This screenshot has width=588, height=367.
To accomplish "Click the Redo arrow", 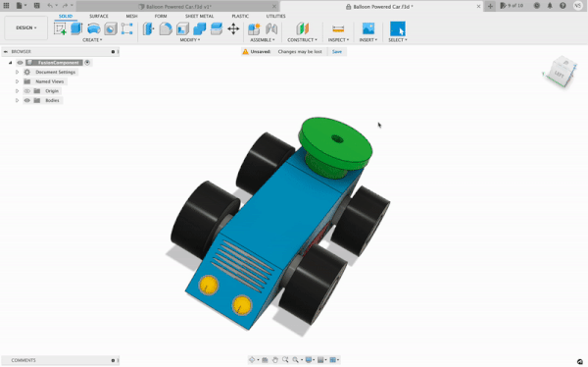I will point(65,6).
